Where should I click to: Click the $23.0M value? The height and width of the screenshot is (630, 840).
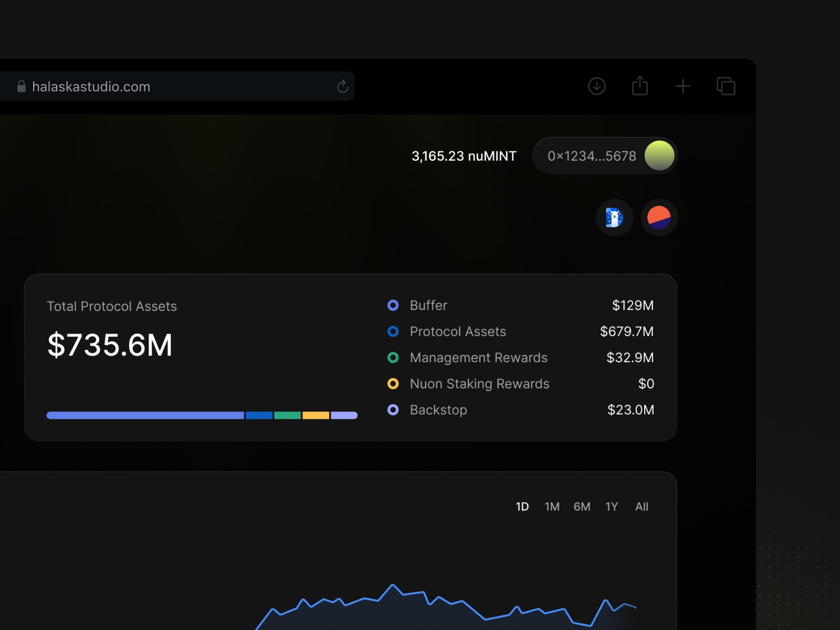click(x=631, y=410)
